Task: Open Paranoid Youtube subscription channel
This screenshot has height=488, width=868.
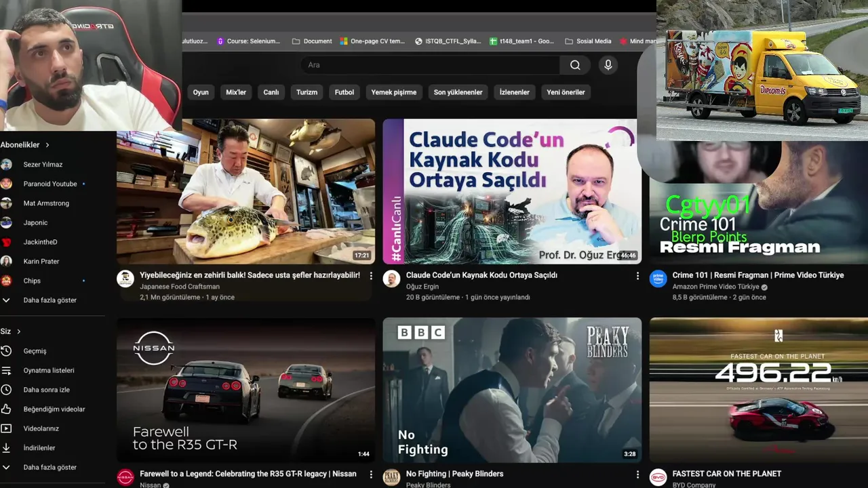Action: [x=50, y=184]
